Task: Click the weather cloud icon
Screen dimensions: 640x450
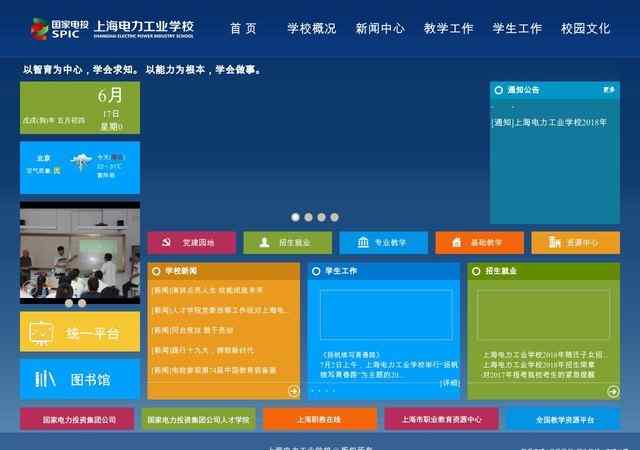Action: [81, 162]
